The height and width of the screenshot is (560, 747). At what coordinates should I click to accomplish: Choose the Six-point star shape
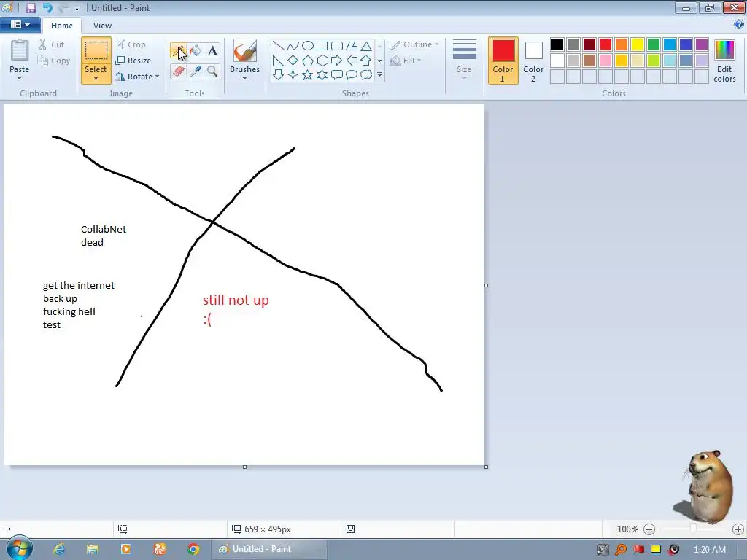pos(322,75)
